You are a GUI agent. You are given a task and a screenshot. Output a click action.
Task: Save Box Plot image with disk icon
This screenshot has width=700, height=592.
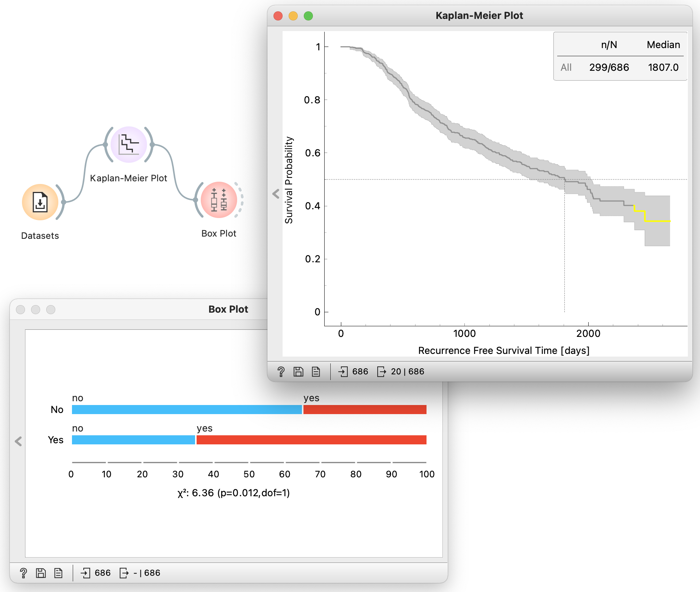(x=41, y=573)
